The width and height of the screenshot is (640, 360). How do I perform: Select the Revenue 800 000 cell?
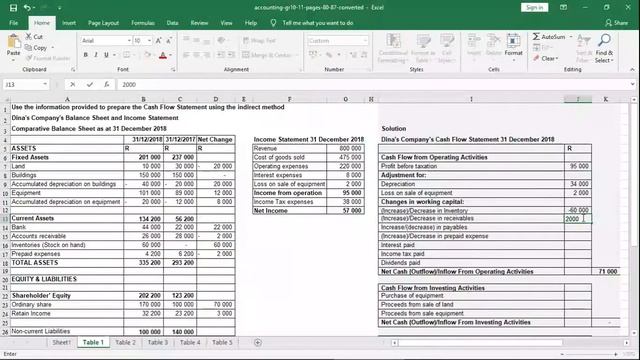(x=345, y=149)
